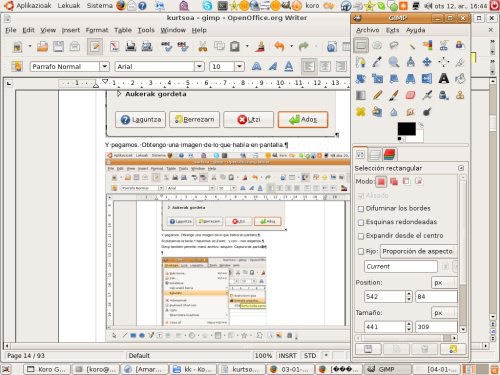Viewport: 500px width, 375px height.
Task: Select the Scissors Select tool
Action: click(x=444, y=45)
